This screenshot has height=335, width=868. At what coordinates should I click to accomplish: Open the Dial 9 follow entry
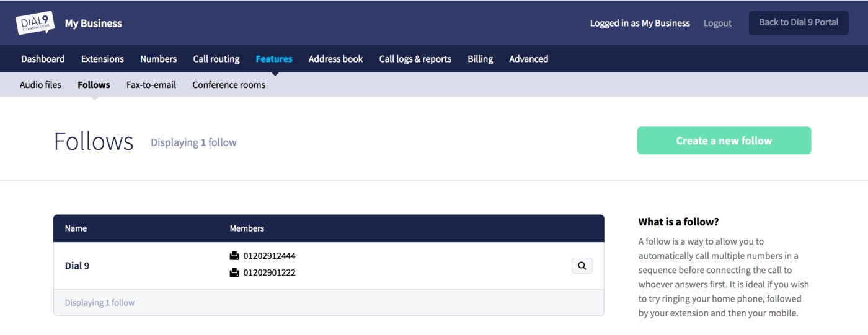click(x=77, y=266)
